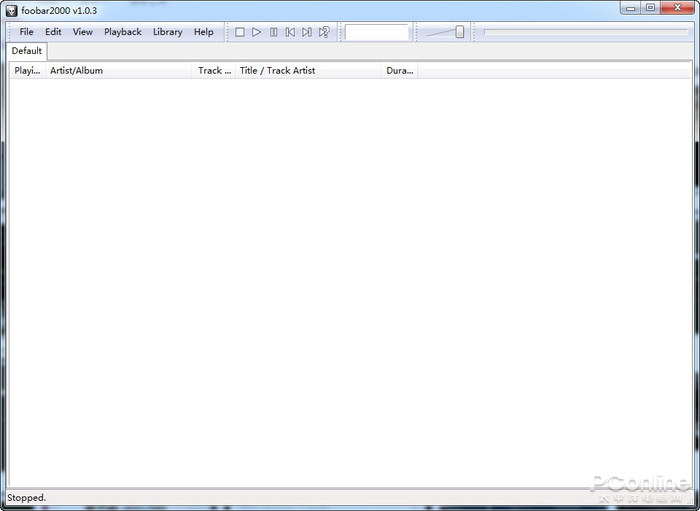Open the Help menu
Viewport: 700px width, 511px height.
point(204,32)
